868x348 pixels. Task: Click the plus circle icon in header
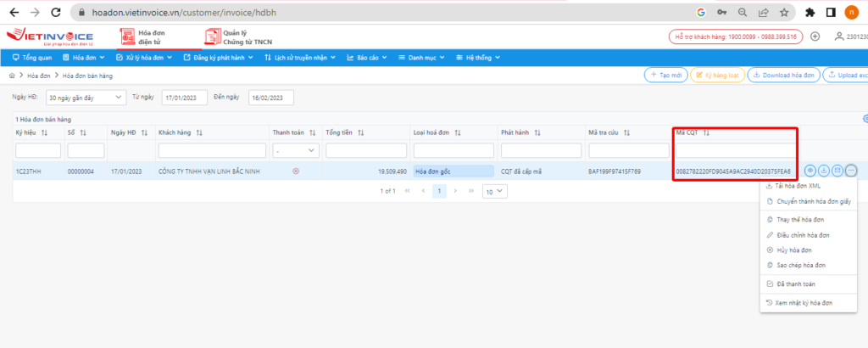point(815,36)
